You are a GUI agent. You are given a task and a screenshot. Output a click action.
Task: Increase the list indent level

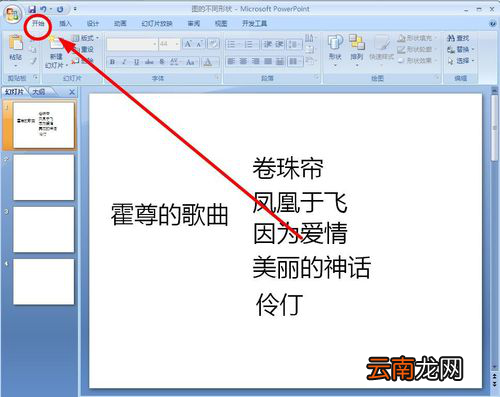pos(279,44)
